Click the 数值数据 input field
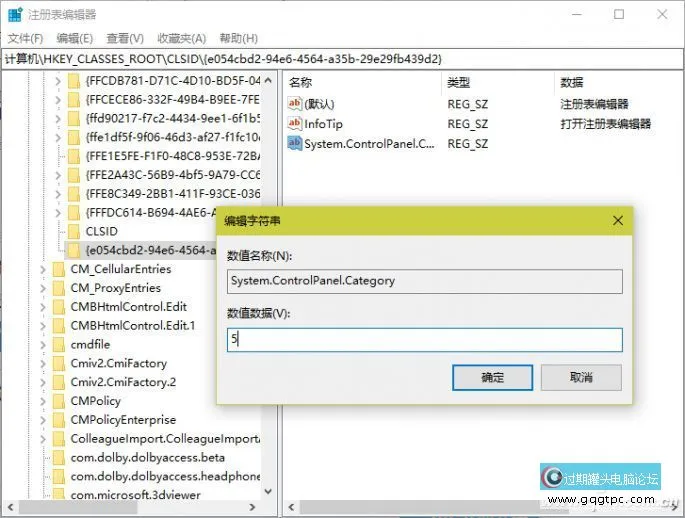 click(x=425, y=340)
